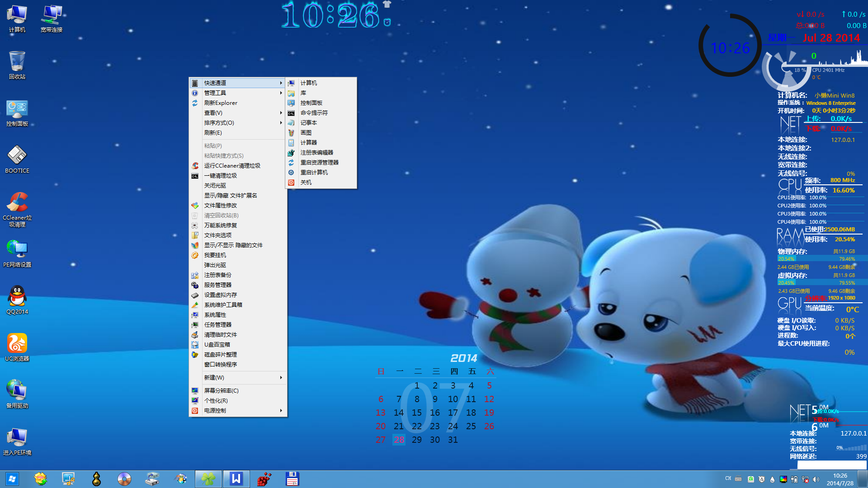The width and height of the screenshot is (868, 488).
Task: Select the 控制面板 desktop icon
Action: (x=17, y=113)
